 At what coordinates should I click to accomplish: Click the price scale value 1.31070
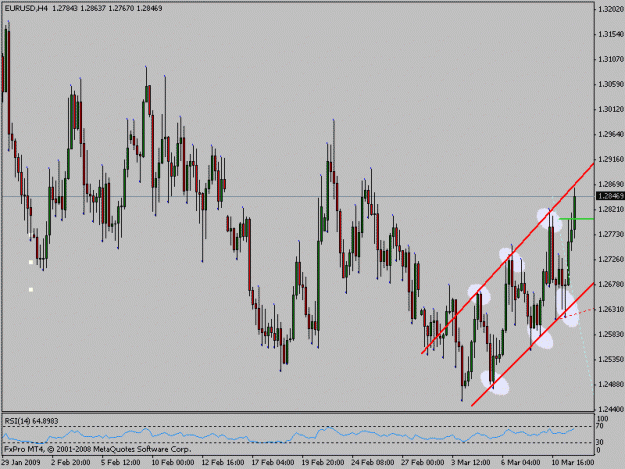click(x=611, y=59)
